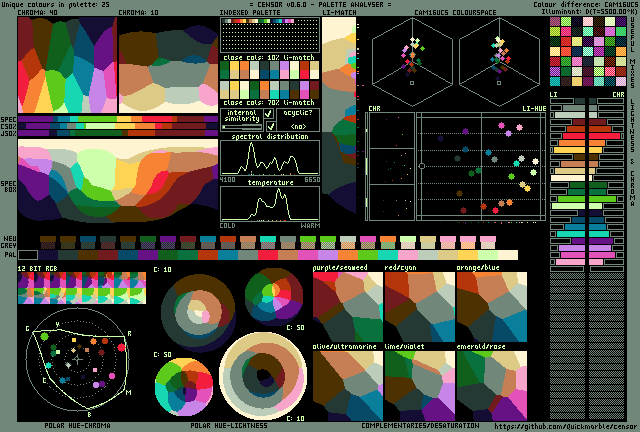Image resolution: width=640 pixels, height=432 pixels.
Task: Click the orange/blue complementaries map
Action: point(491,309)
